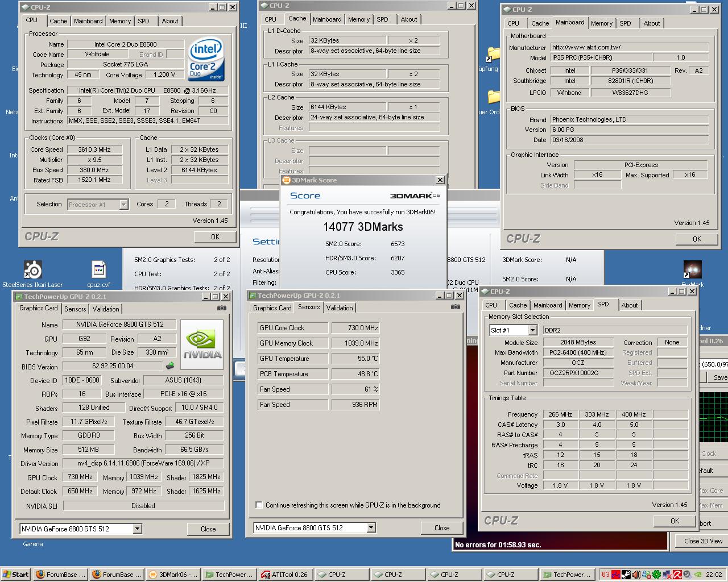Image resolution: width=728 pixels, height=582 pixels.
Task: Click the NVIDIA SLI Disabled field
Action: (143, 506)
